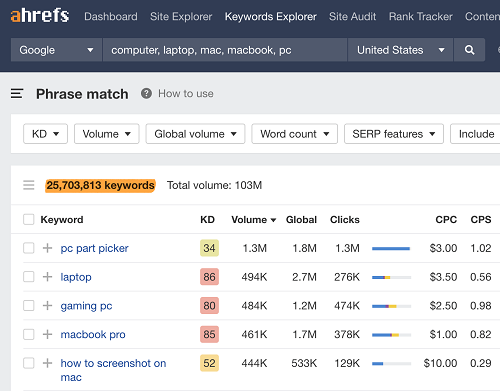Open the Include filter
Viewport: 500px width, 391px height.
coord(476,134)
